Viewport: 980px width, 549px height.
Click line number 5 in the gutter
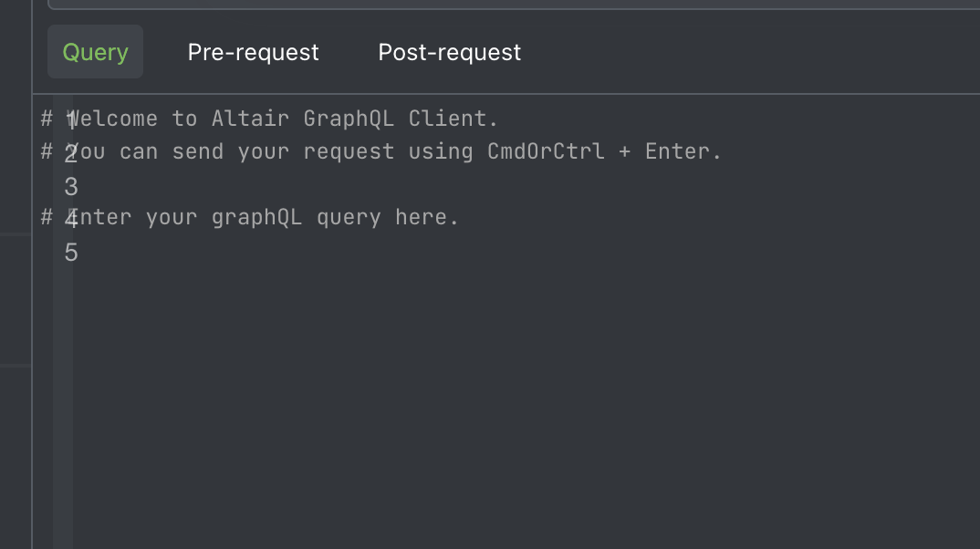[70, 252]
